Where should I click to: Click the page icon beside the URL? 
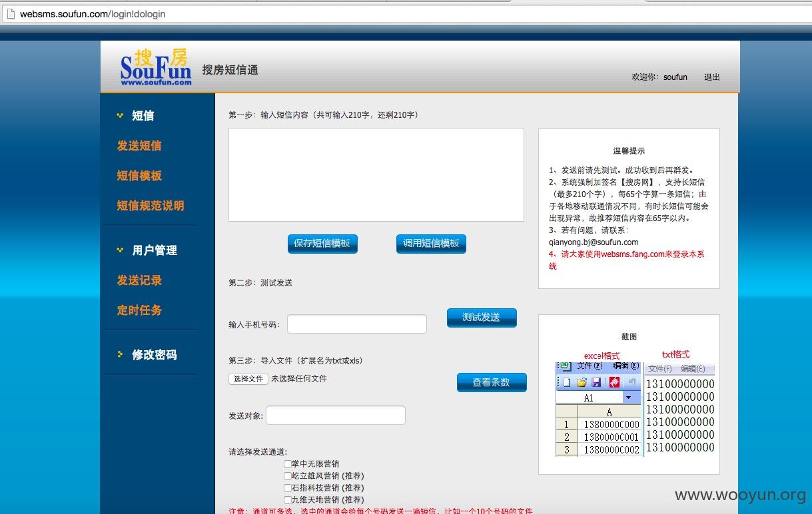pos(9,14)
